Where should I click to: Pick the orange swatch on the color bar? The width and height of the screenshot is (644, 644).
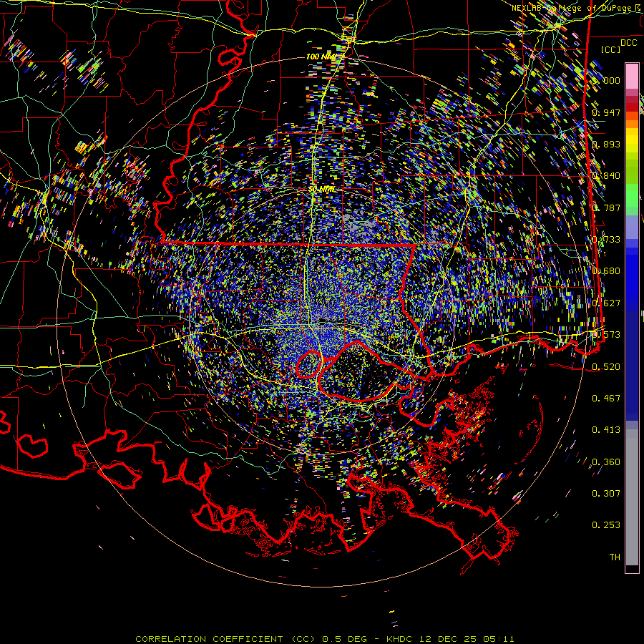[x=632, y=124]
